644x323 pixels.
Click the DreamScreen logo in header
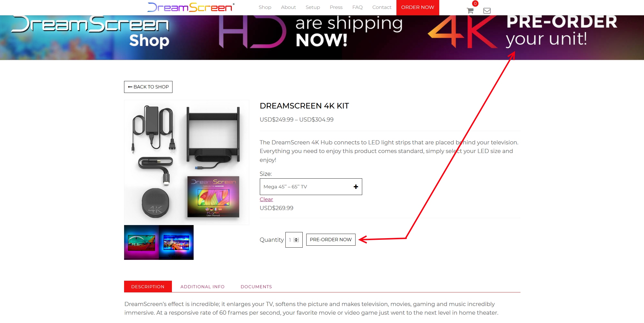pos(191,7)
